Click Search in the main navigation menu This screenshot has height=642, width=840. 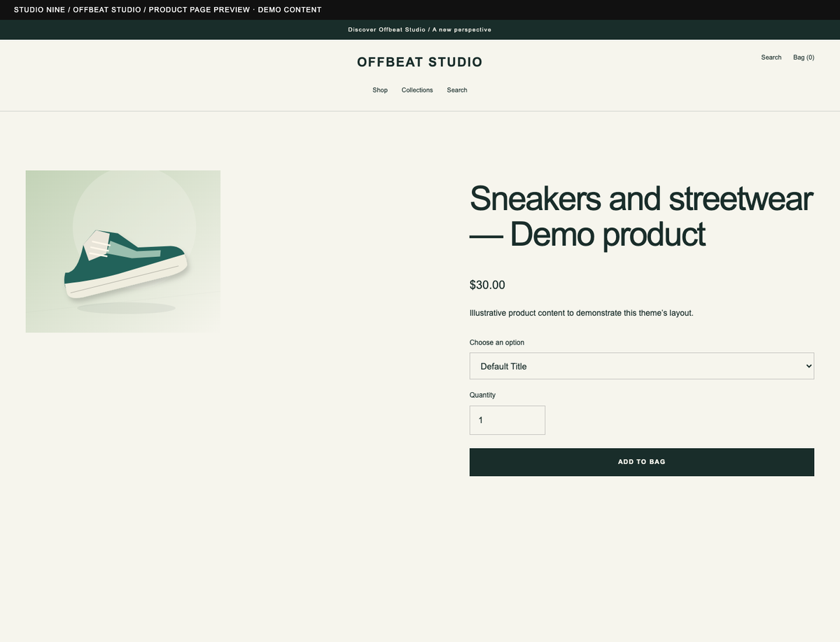click(x=457, y=90)
